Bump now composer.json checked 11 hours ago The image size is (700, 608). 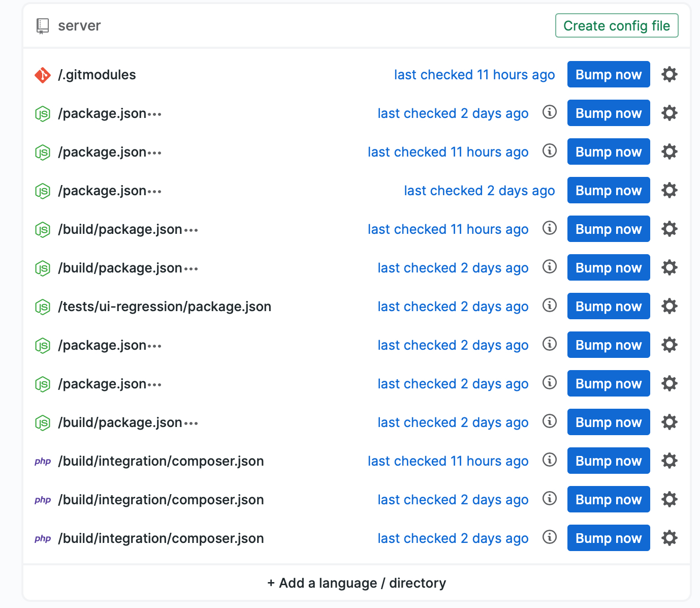coord(609,461)
